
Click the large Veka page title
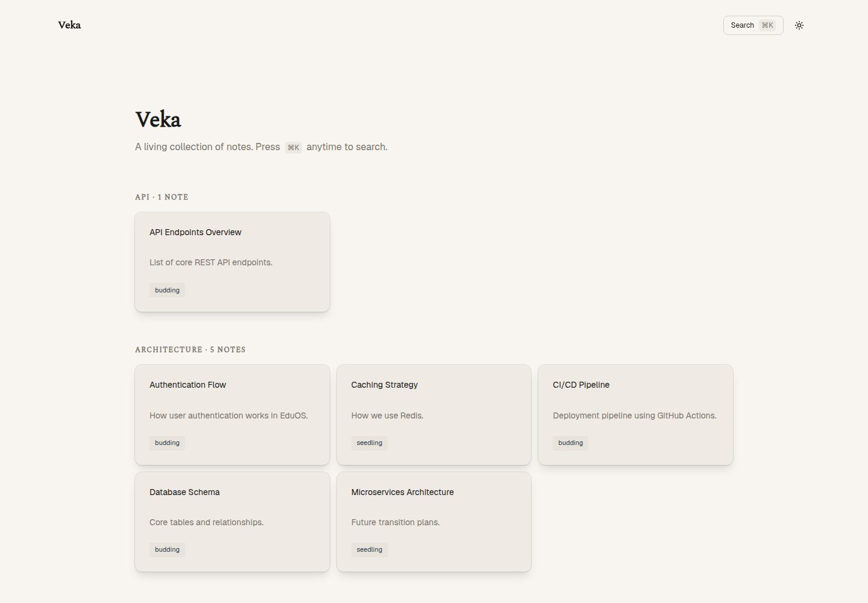click(158, 119)
